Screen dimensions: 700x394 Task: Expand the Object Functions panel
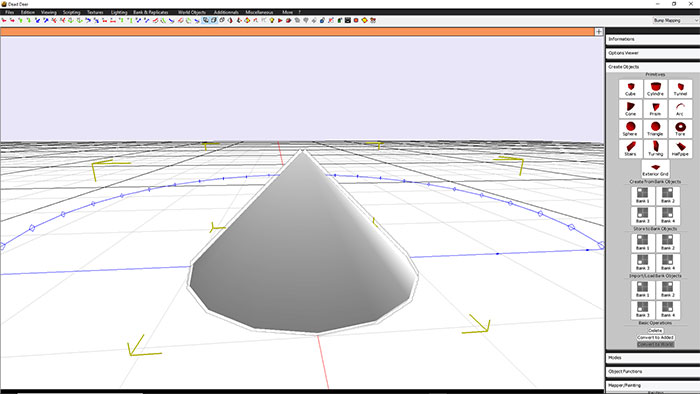pos(653,372)
